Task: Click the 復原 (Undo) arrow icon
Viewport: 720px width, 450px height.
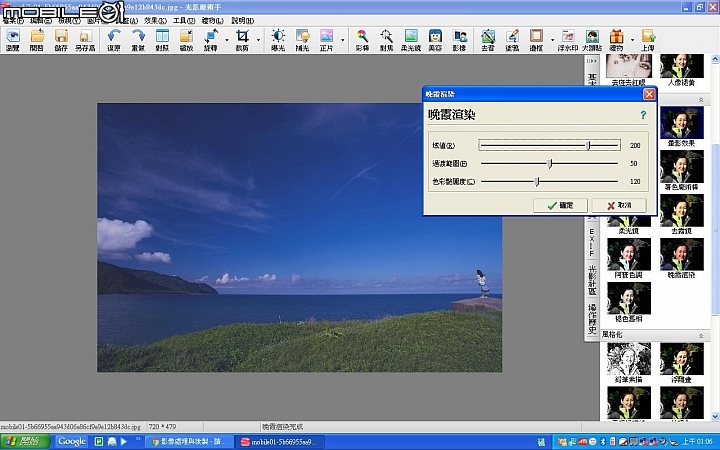Action: tap(114, 39)
